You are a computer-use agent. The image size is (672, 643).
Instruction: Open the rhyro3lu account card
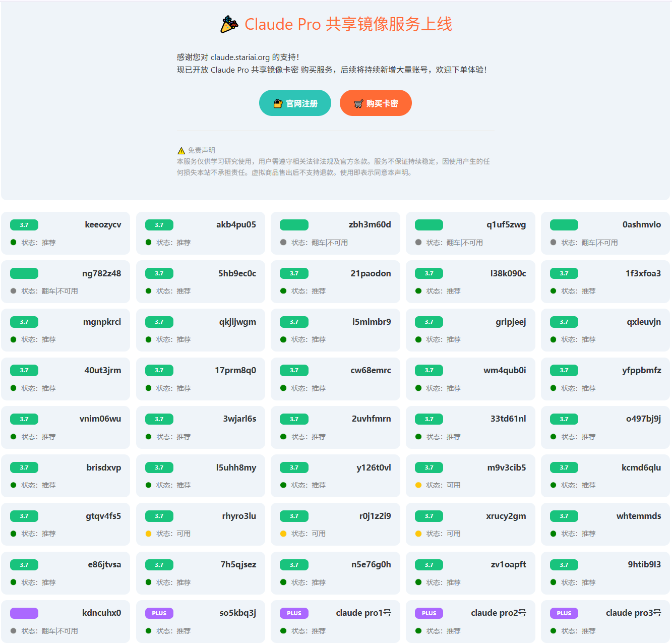pos(200,524)
